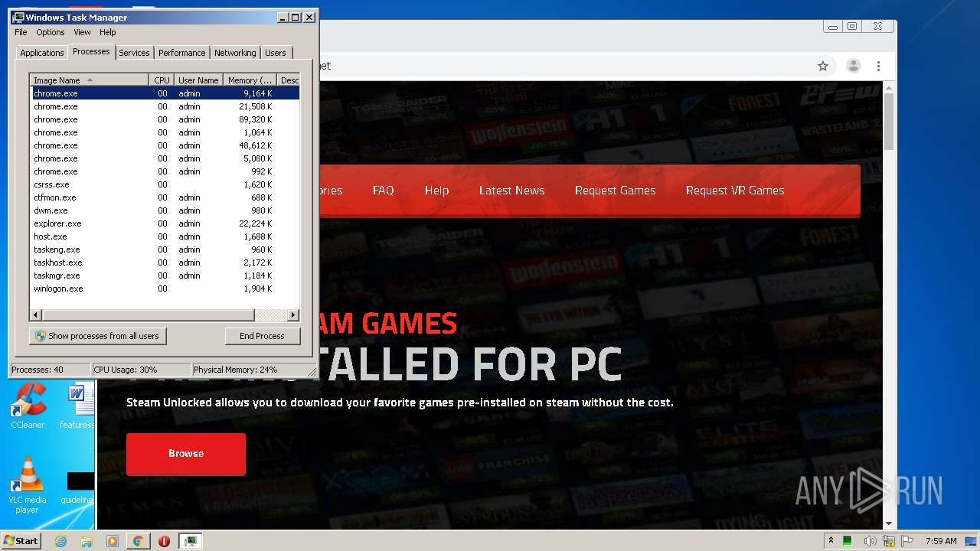Select the chrome.exe row using 48,612 K
Viewport: 980px width, 551px height.
165,145
